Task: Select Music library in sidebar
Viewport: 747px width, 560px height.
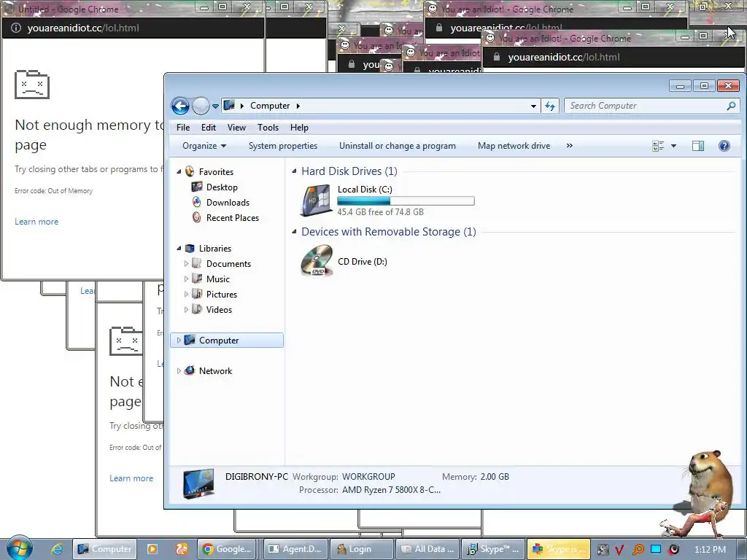Action: tap(217, 279)
